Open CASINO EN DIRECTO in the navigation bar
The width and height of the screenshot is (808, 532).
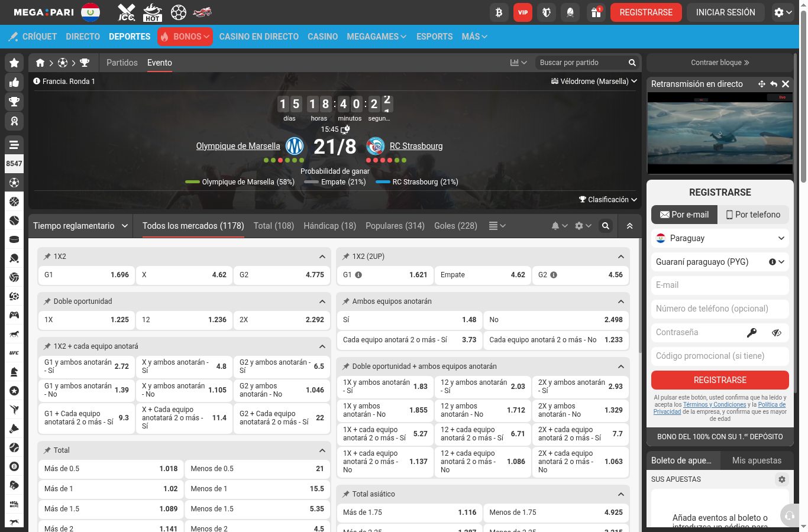(259, 37)
